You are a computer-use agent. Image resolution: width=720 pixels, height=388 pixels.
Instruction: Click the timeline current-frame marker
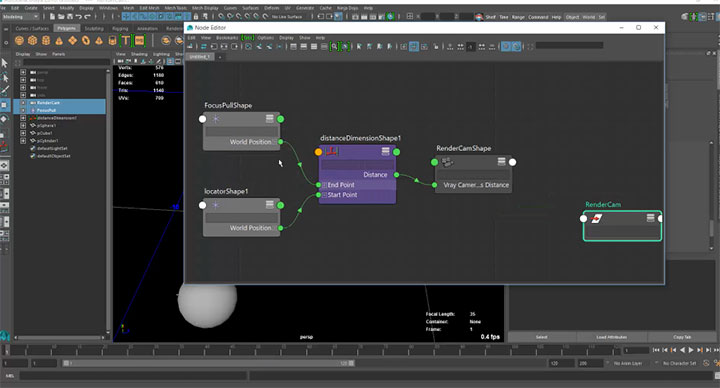click(6, 350)
